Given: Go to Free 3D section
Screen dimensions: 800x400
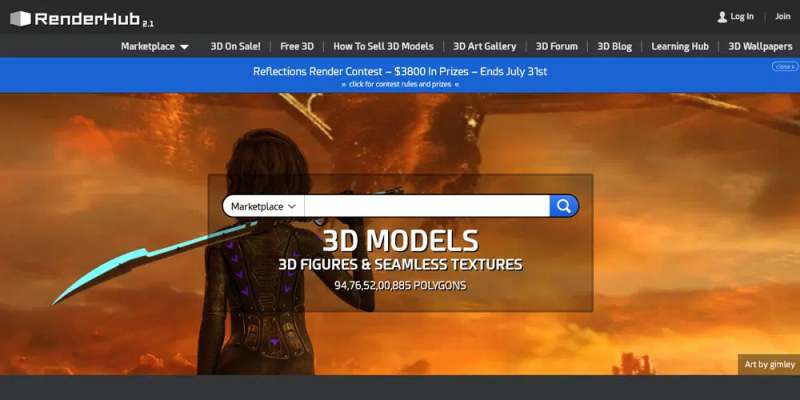Looking at the screenshot, I should point(297,46).
